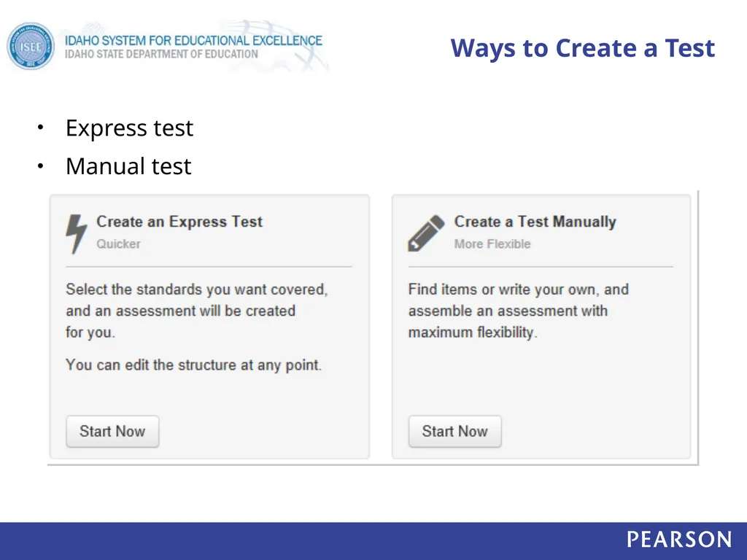The width and height of the screenshot is (747, 560).
Task: Click the lightning bolt Express Test icon
Action: coord(76,234)
